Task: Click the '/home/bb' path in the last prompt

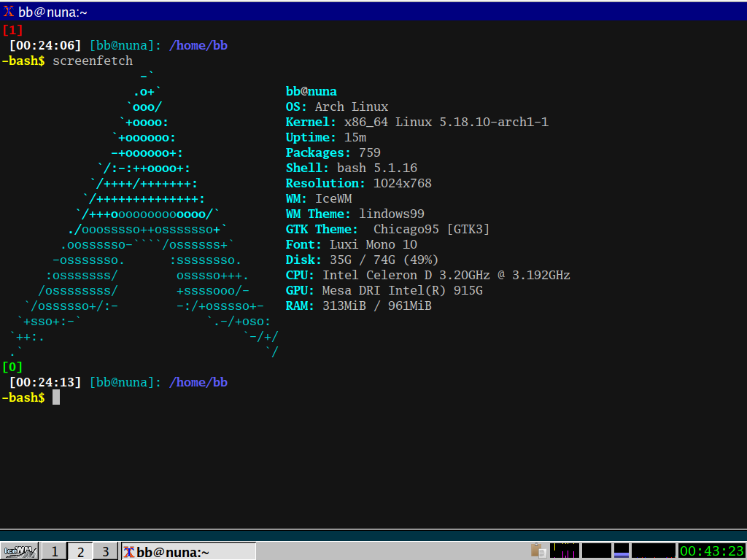Action: [198, 382]
